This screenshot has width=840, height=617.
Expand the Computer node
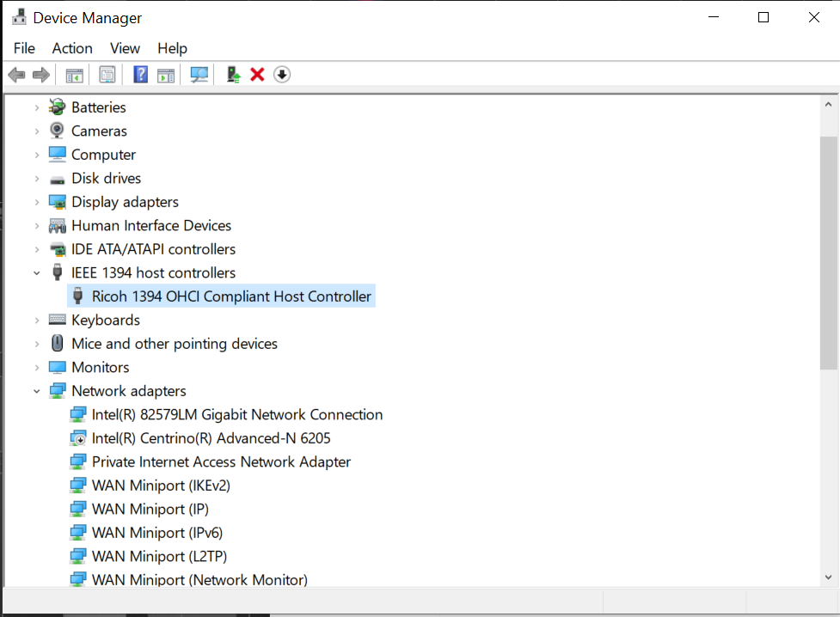[36, 155]
